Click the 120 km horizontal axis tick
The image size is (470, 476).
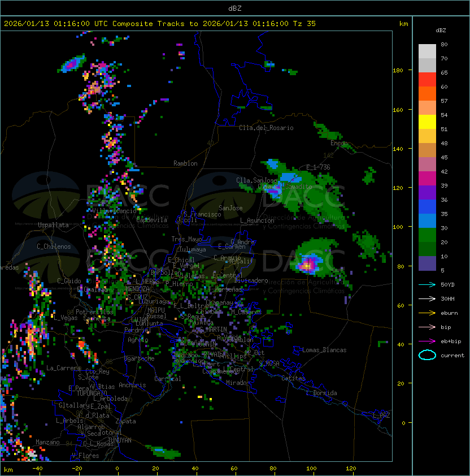point(351,469)
